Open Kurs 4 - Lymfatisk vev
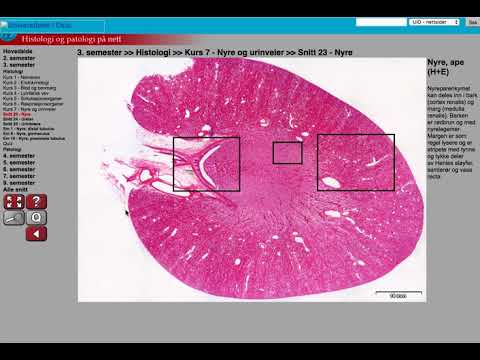480x360 pixels. coord(26,93)
